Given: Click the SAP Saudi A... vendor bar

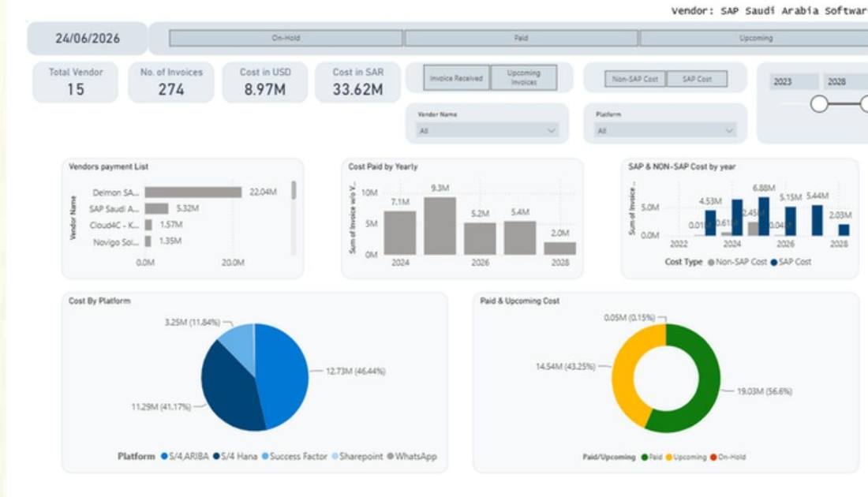Looking at the screenshot, I should click(157, 208).
